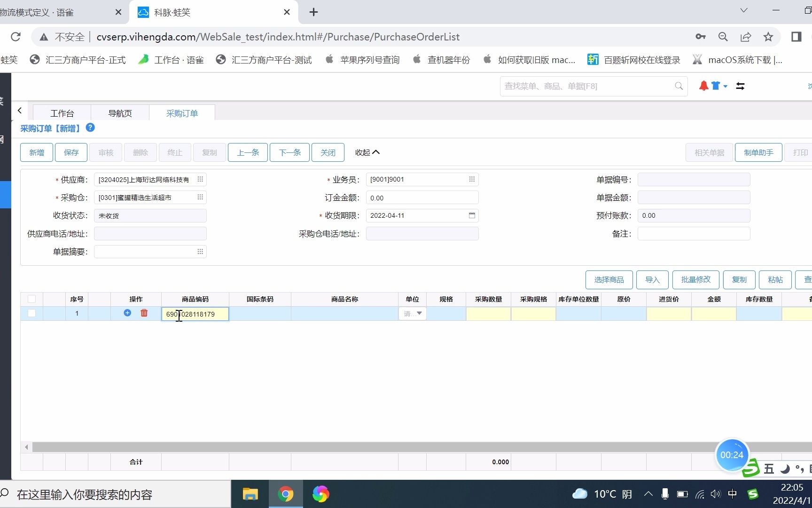Open the password key icon

tap(701, 37)
